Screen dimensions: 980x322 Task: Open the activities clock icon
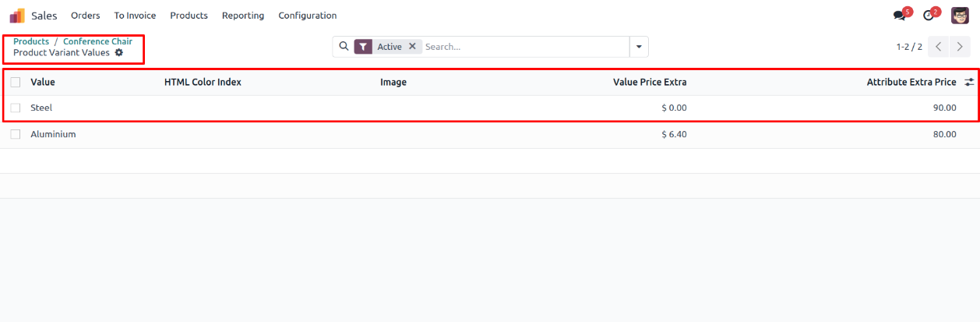[928, 16]
